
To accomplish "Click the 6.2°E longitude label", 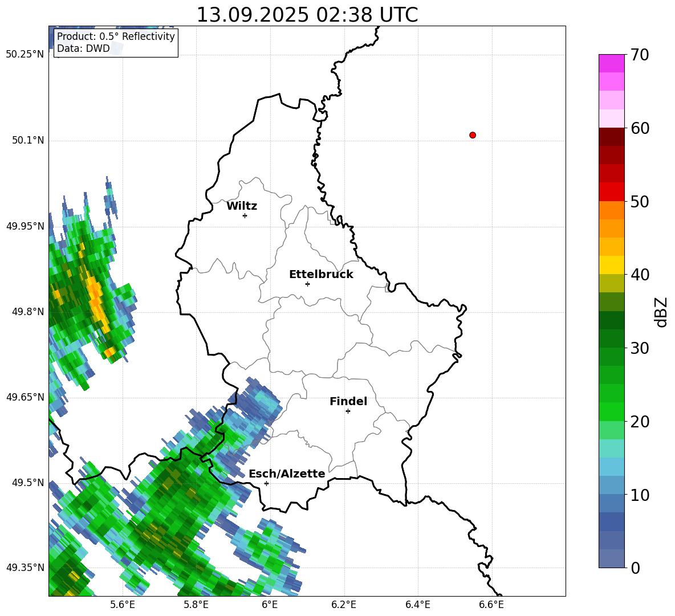I will tap(344, 605).
